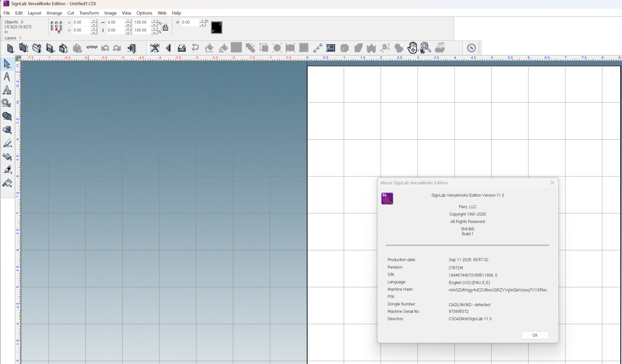
Task: Increase the x position spinner
Action: pyautogui.click(x=94, y=20)
